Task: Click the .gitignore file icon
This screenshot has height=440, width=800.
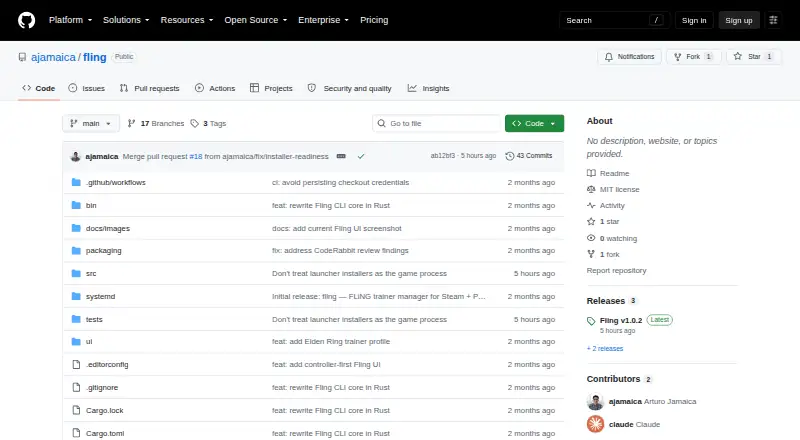Action: coord(76,387)
